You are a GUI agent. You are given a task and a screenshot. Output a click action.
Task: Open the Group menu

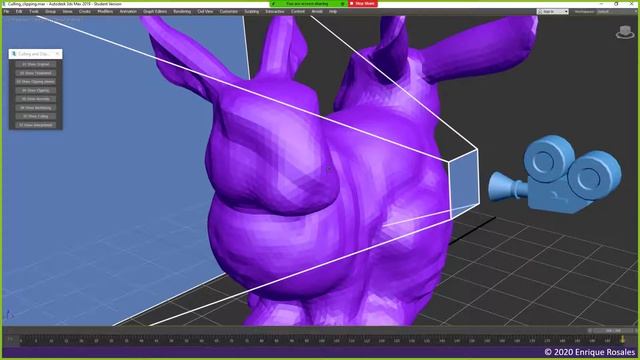pyautogui.click(x=50, y=11)
